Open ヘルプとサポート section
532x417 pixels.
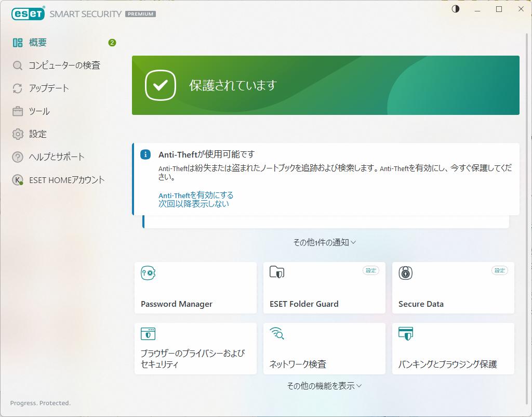[x=57, y=157]
